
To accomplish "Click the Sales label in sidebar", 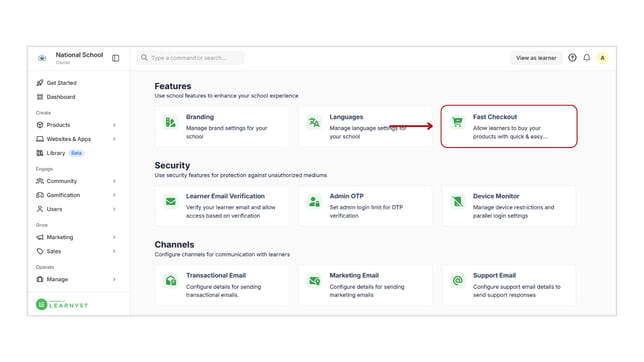I will coord(54,251).
